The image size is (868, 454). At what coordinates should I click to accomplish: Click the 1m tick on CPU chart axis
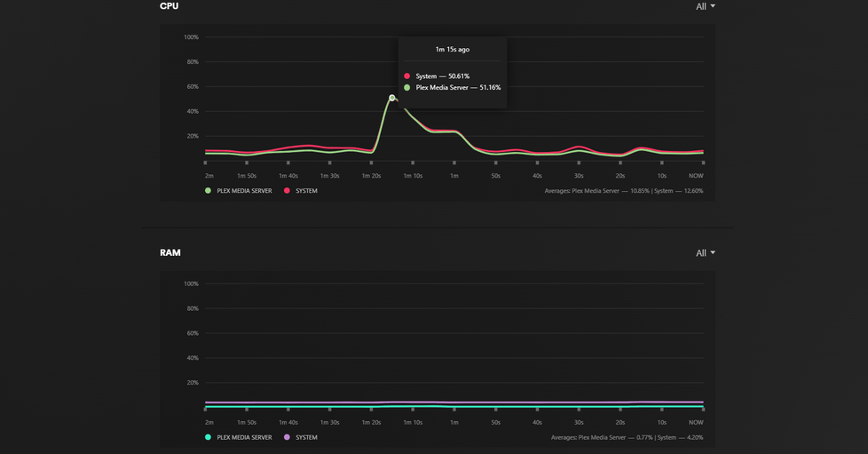point(454,176)
